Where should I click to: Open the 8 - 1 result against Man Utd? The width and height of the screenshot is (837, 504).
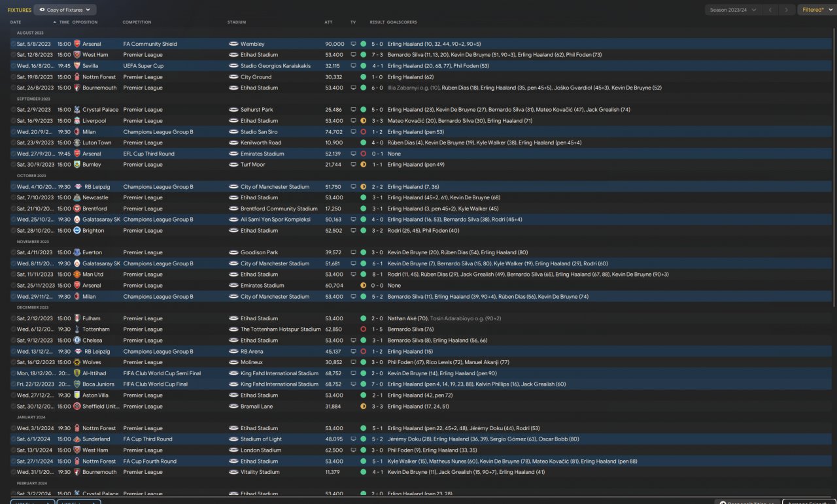coord(377,275)
